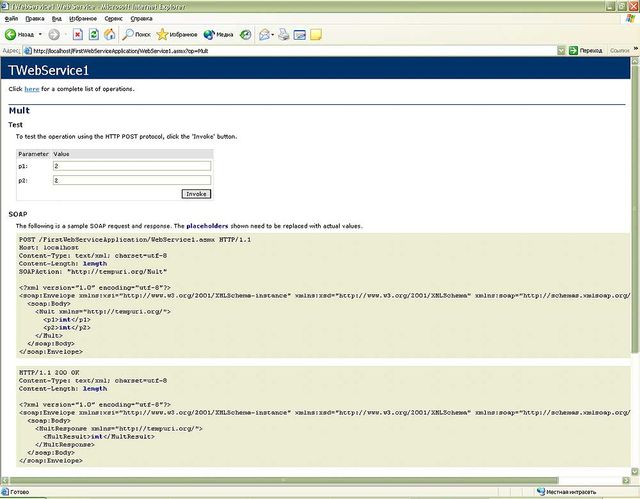Image resolution: width=640 pixels, height=499 pixels.
Task: Click the Mail envelope icon
Action: tap(264, 35)
